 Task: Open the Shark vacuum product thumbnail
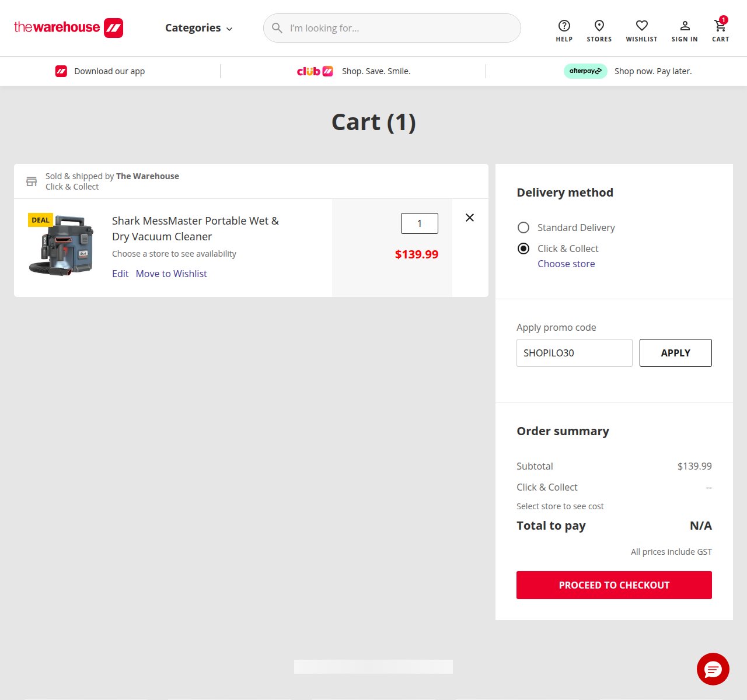click(x=61, y=246)
